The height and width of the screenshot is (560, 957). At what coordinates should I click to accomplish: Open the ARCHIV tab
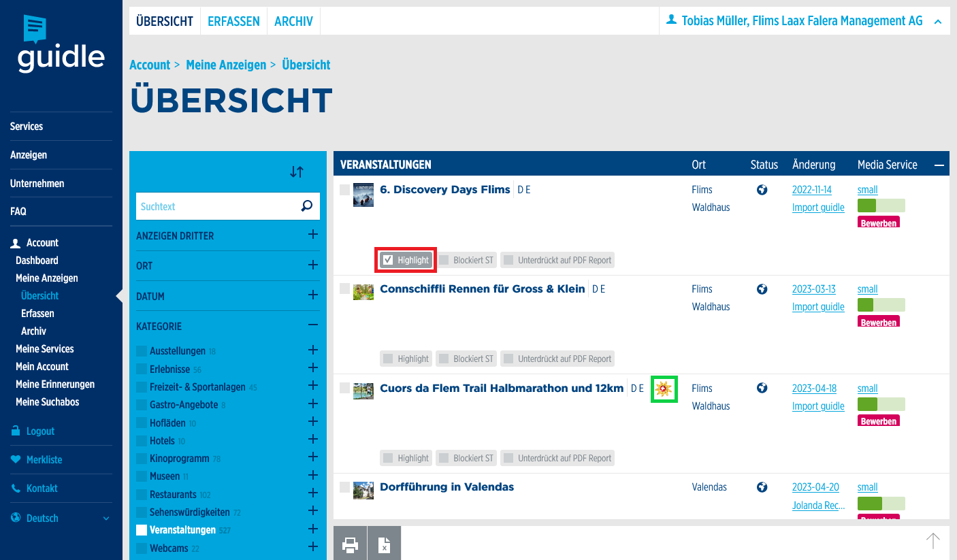293,21
